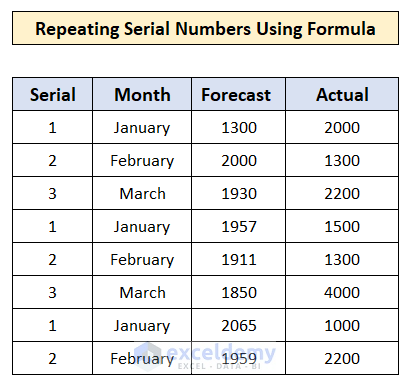Select the Forecast cell showing 1850
This screenshot has width=410, height=388.
point(238,292)
